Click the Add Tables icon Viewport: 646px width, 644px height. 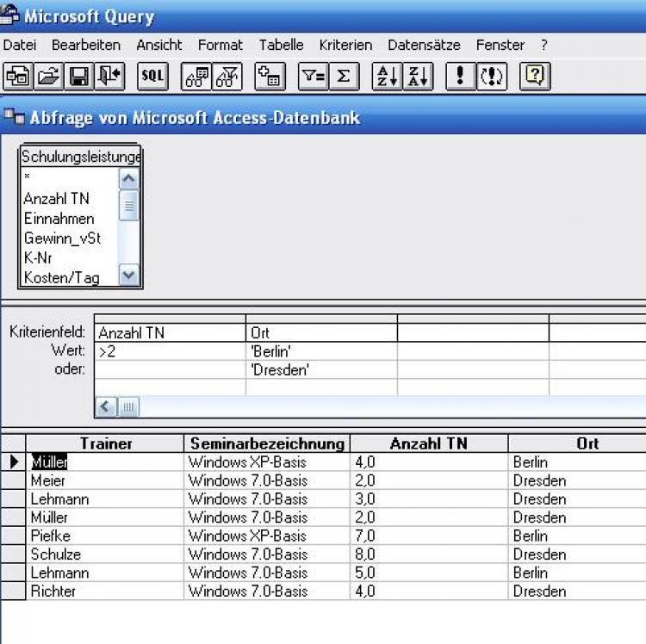[270, 76]
